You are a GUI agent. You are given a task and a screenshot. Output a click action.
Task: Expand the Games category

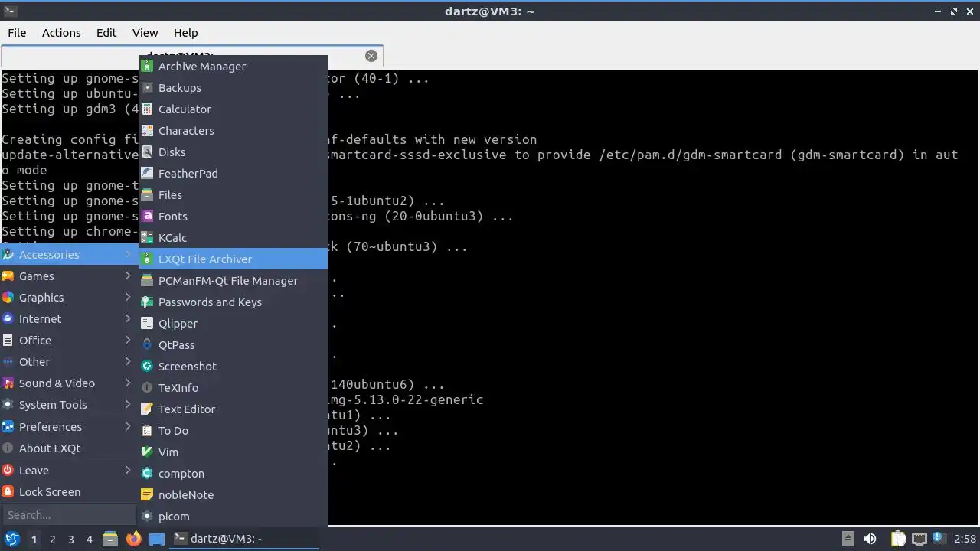tap(69, 276)
